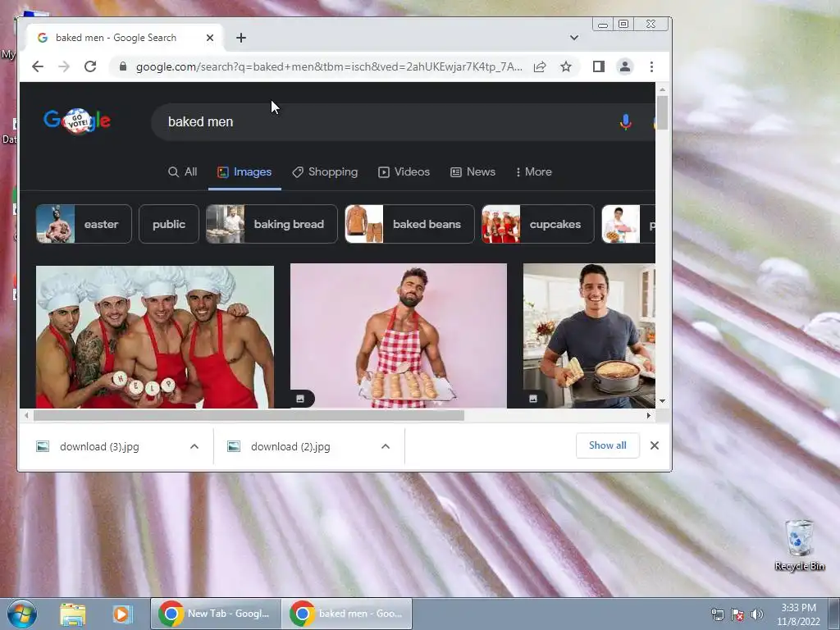Click the browser forward arrow
840x630 pixels.
click(x=64, y=66)
